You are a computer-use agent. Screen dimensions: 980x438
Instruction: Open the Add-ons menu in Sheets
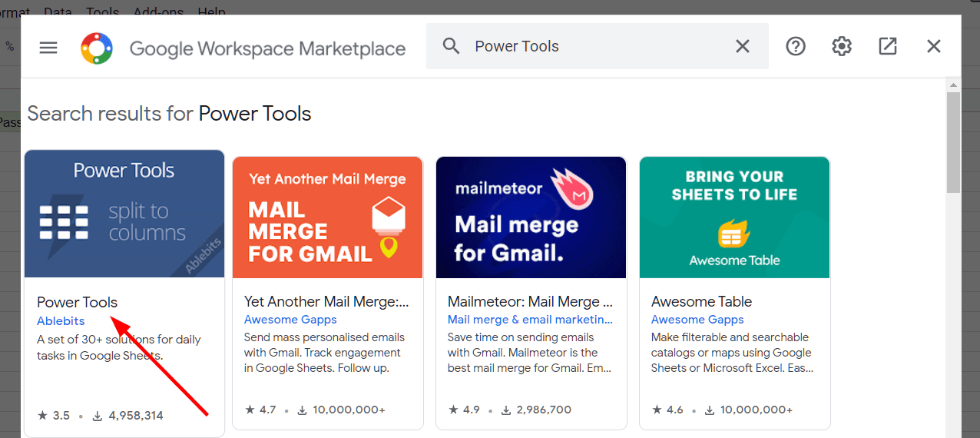(x=157, y=9)
